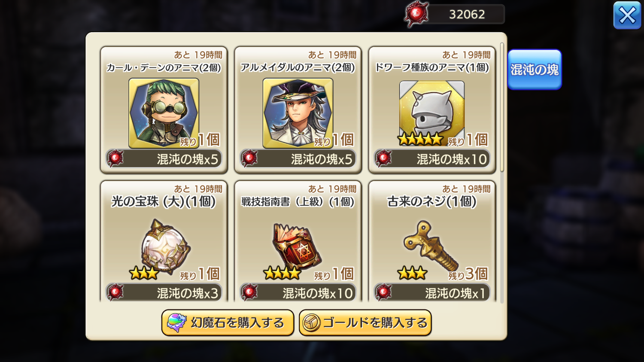Select the 古来のネジ golden screw icon
644x362 pixels.
point(430,246)
